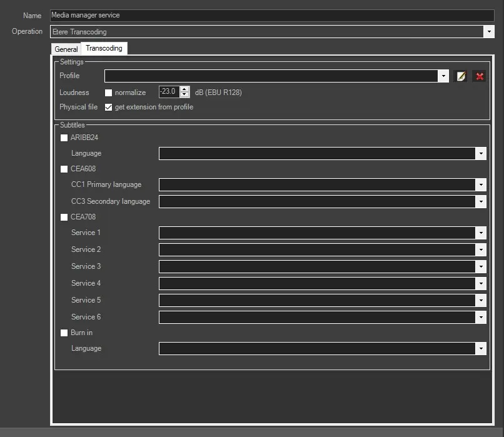
Task: Open the ARIBB24 Language dropdown
Action: pos(480,154)
